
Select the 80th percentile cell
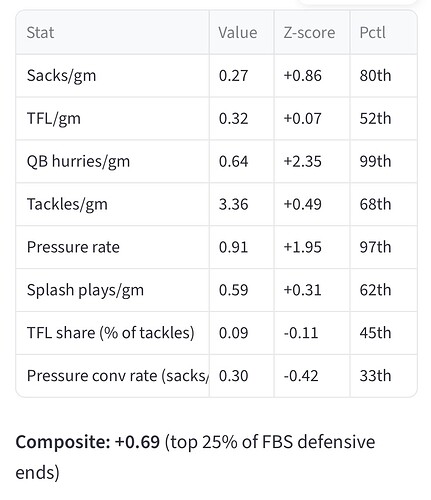[x=383, y=76]
